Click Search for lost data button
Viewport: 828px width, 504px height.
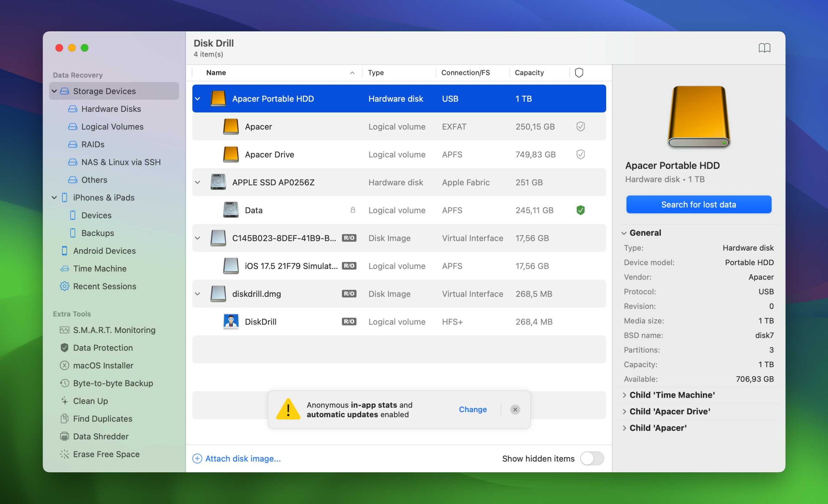(x=699, y=204)
